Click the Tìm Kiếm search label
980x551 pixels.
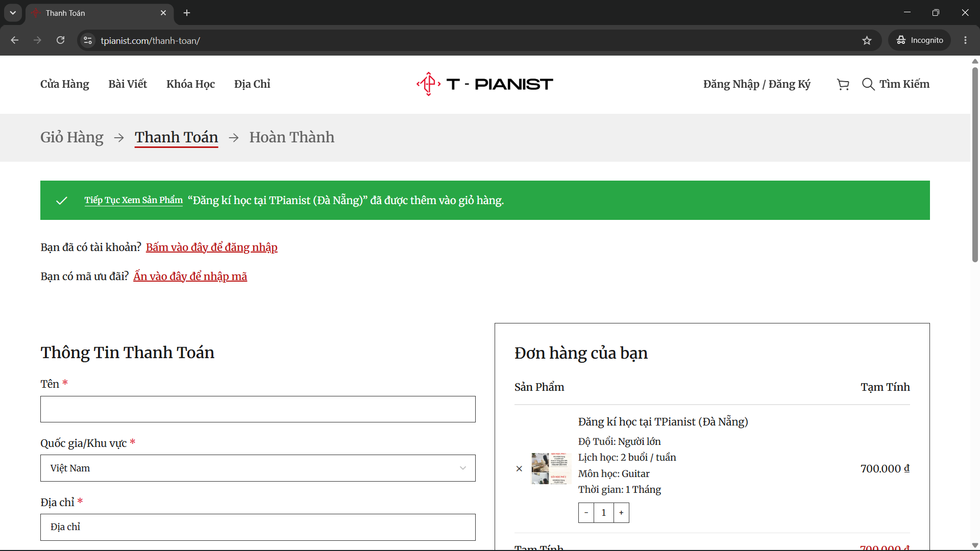pyautogui.click(x=904, y=84)
